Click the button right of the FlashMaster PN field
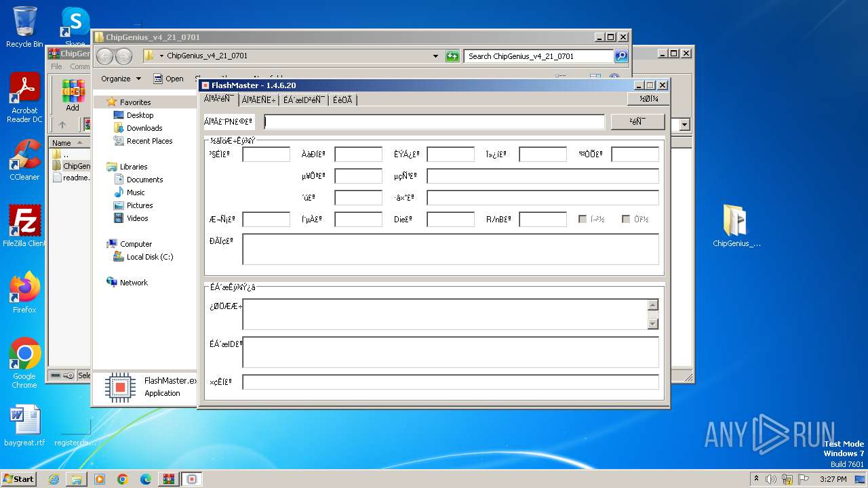 tap(637, 121)
